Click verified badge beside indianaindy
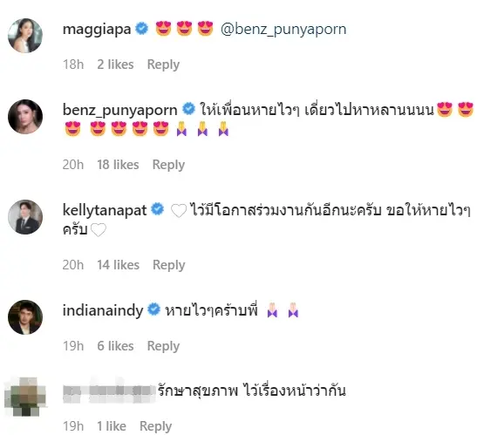The width and height of the screenshot is (504, 435). (154, 309)
